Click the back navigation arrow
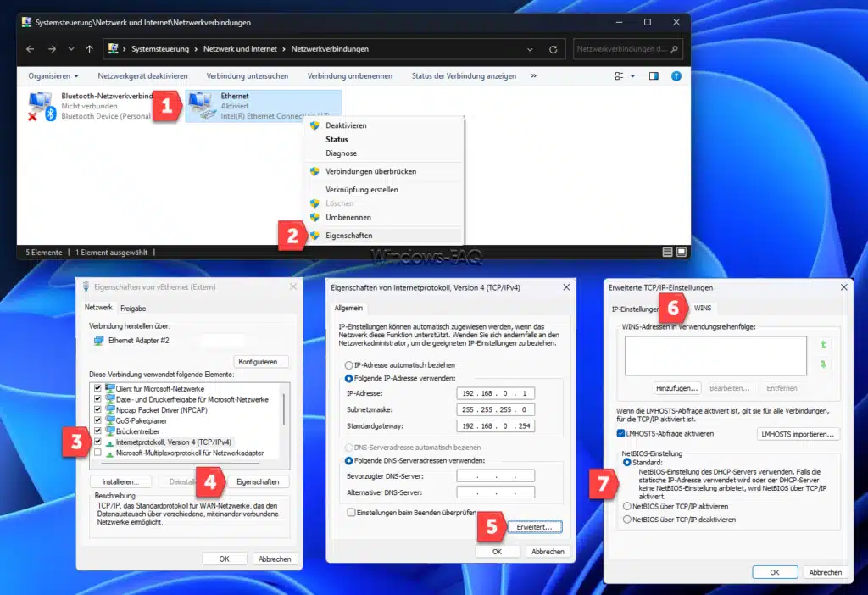Image resolution: width=868 pixels, height=595 pixels. pos(31,48)
